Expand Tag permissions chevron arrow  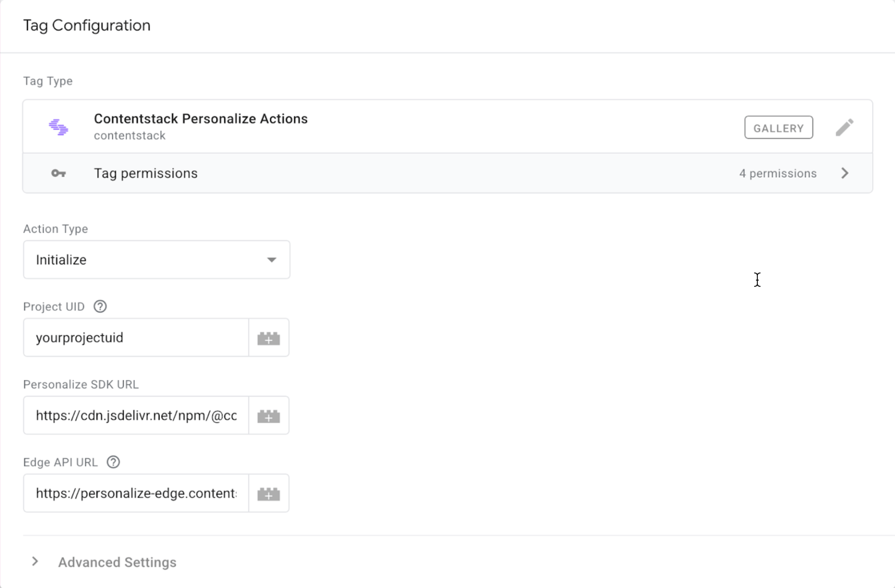[x=845, y=173]
